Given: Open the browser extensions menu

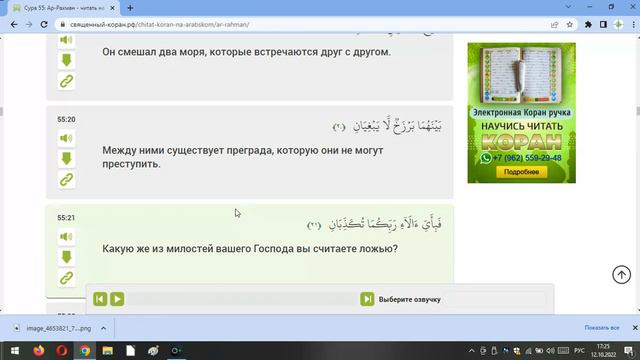Looking at the screenshot, I should 588,24.
